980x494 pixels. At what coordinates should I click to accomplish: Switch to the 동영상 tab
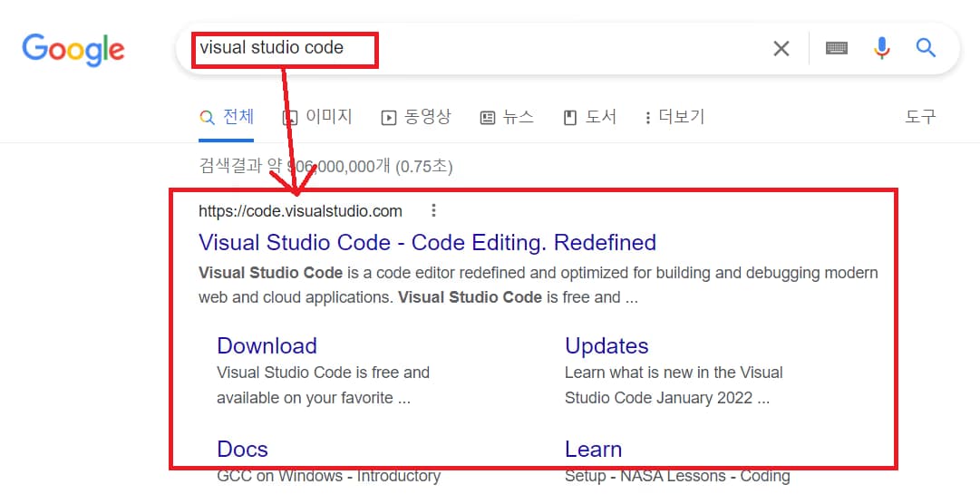pyautogui.click(x=416, y=117)
